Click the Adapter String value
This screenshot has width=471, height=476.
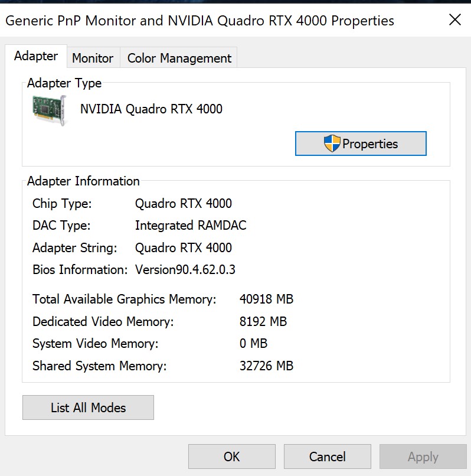[184, 248]
